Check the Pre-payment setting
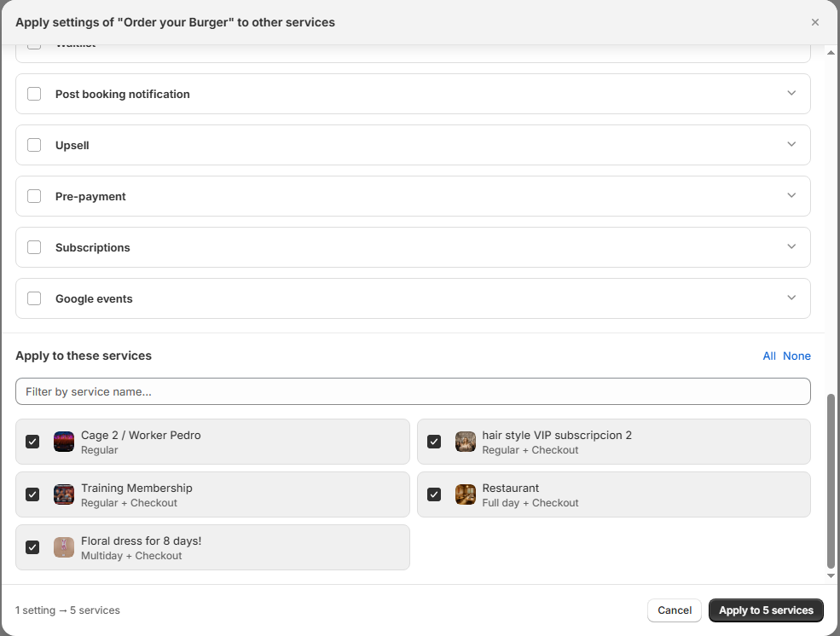 [34, 196]
